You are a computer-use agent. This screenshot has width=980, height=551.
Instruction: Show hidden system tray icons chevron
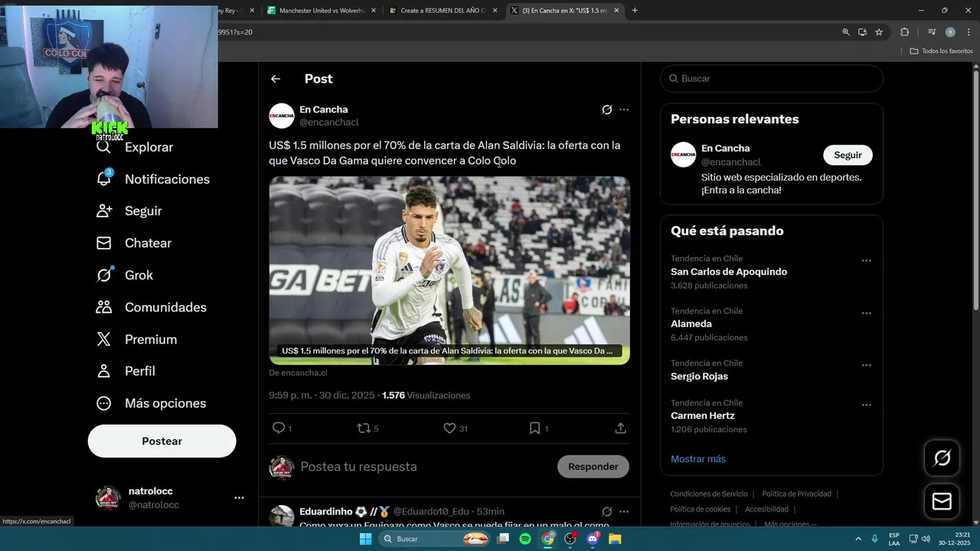click(x=857, y=539)
